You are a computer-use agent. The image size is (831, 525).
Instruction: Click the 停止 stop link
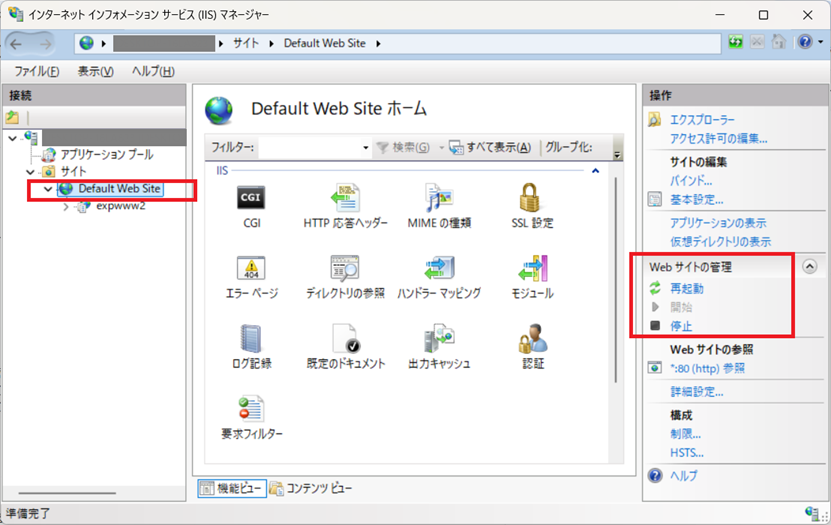click(x=681, y=326)
